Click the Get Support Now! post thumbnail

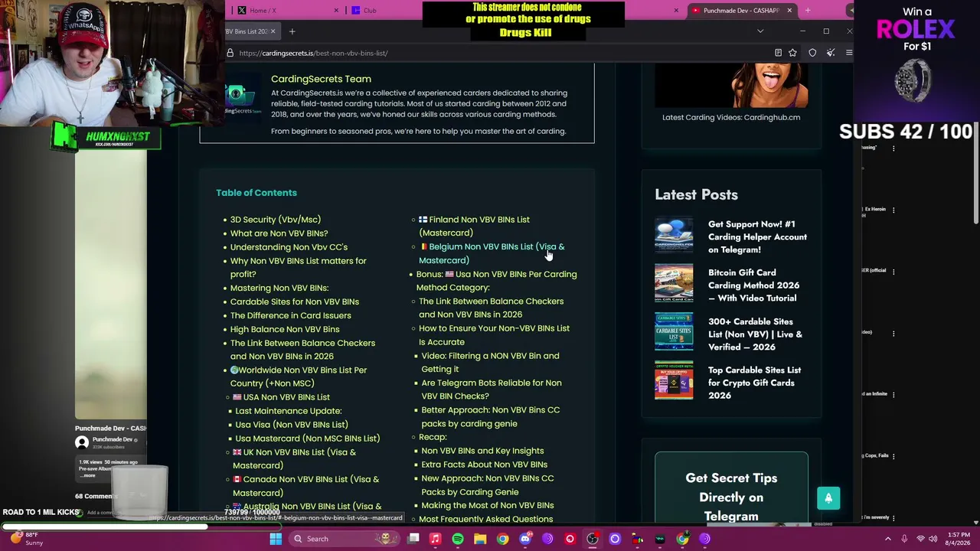coord(674,236)
